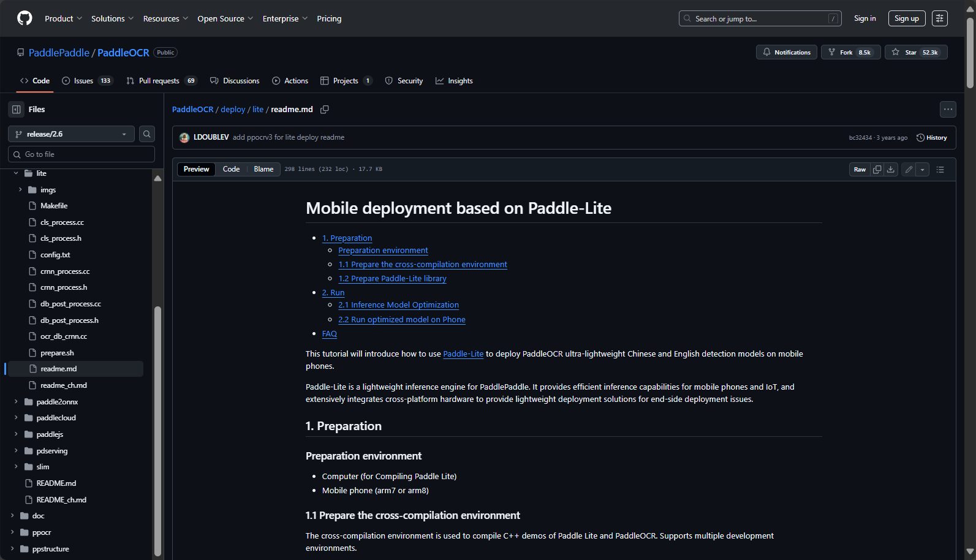This screenshot has height=560, width=976.
Task: Open the outline list icon
Action: click(940, 170)
